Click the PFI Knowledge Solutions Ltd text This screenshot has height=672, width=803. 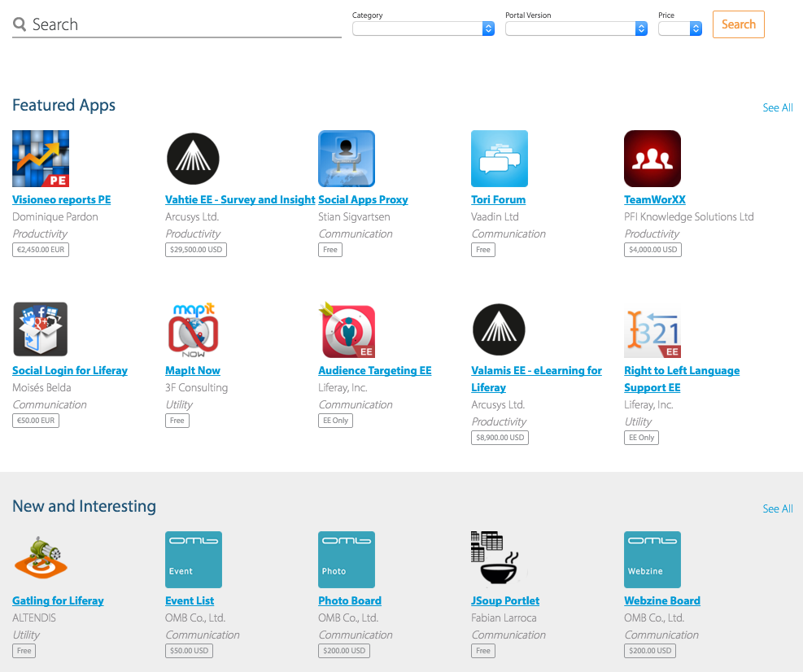coord(689,216)
